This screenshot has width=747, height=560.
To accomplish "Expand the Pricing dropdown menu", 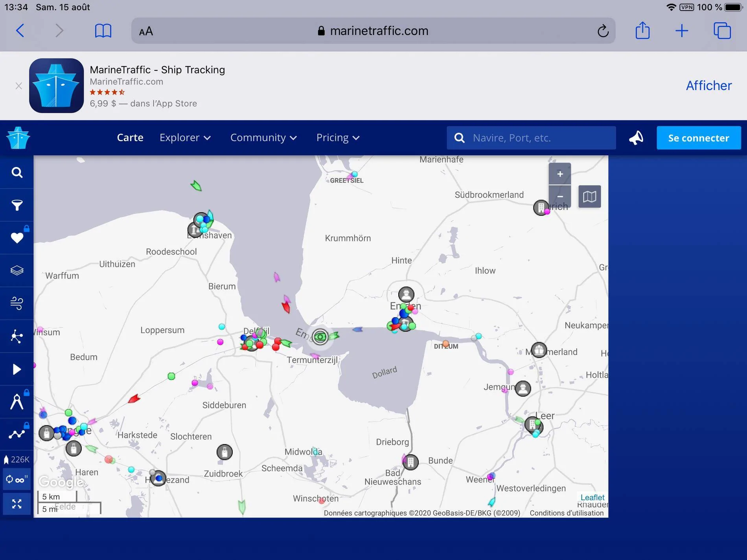I will [x=338, y=138].
